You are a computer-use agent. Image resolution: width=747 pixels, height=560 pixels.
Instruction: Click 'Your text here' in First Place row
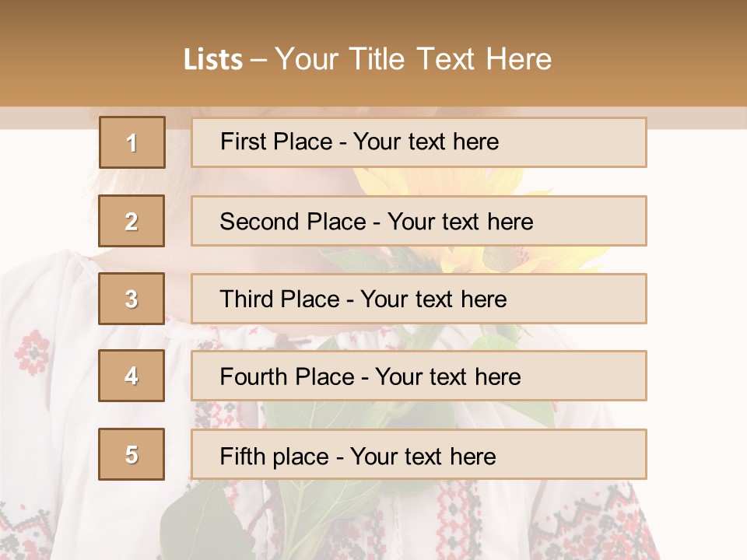tap(426, 142)
